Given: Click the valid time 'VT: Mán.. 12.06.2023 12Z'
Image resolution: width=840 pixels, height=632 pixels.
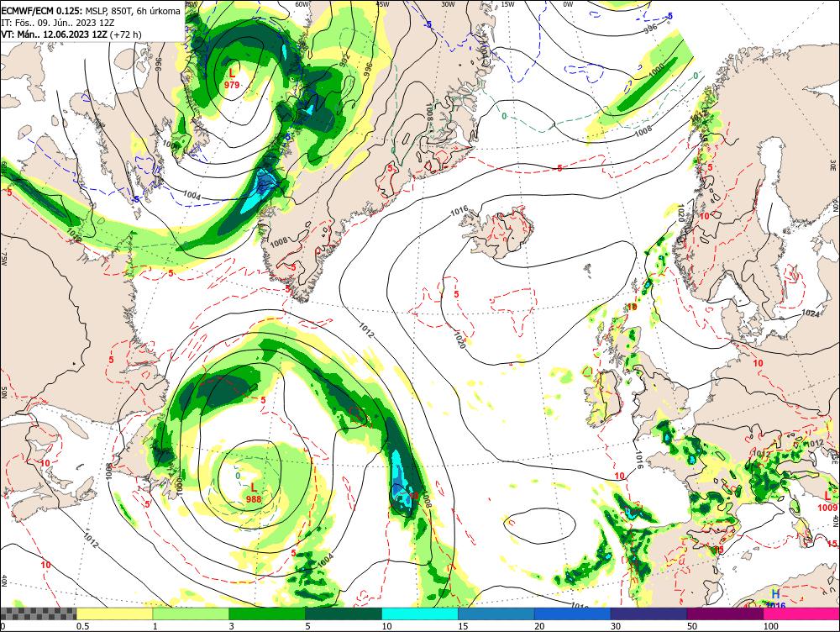Looking at the screenshot, I should coord(54,34).
